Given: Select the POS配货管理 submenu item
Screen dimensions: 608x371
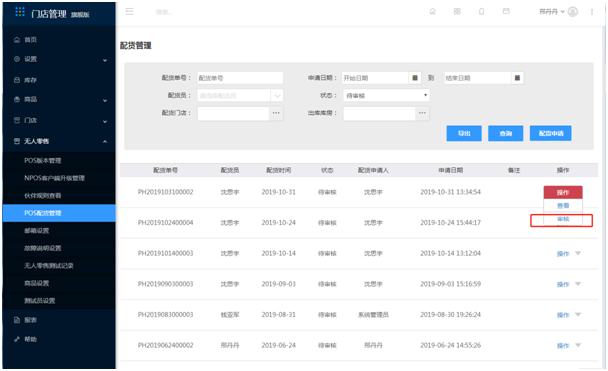Looking at the screenshot, I should point(59,213).
